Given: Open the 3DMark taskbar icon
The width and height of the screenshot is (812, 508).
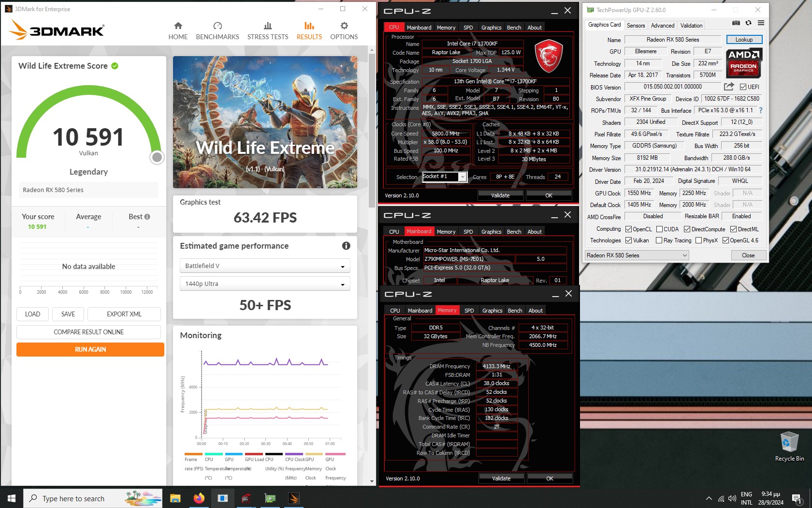Looking at the screenshot, I should click(294, 498).
